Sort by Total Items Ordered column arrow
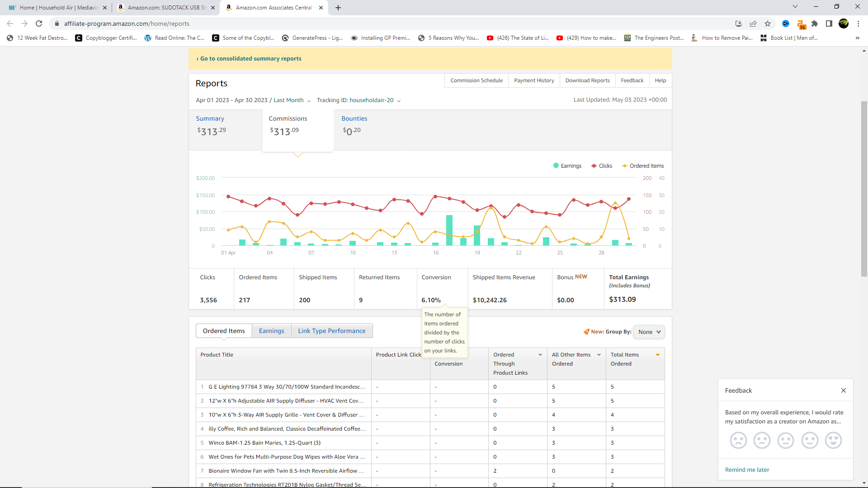 click(x=658, y=355)
